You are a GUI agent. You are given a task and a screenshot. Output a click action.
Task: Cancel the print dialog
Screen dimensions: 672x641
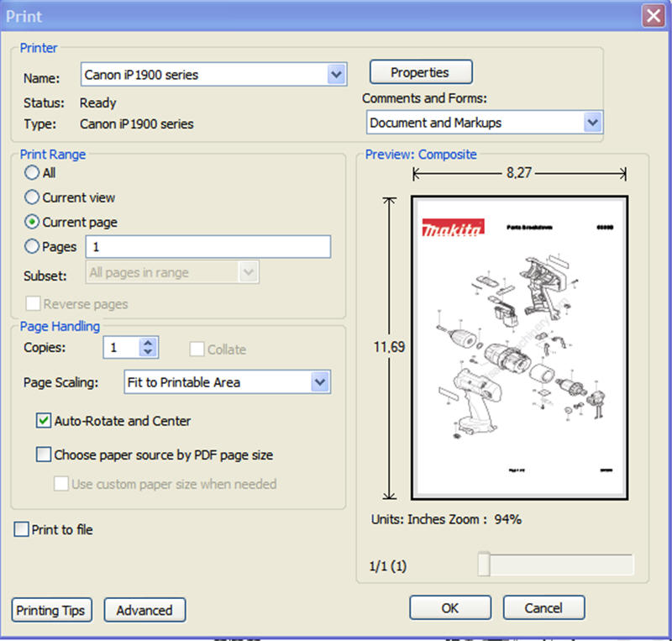click(x=543, y=608)
